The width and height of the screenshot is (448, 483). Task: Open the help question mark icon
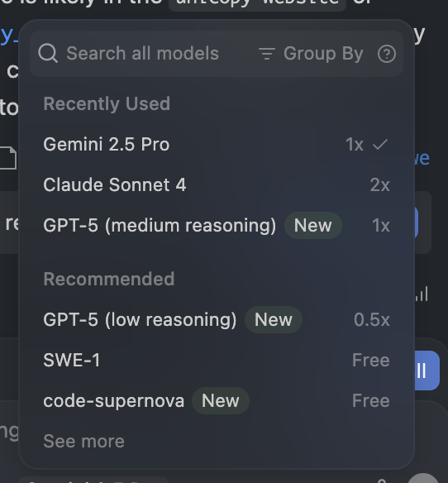387,54
